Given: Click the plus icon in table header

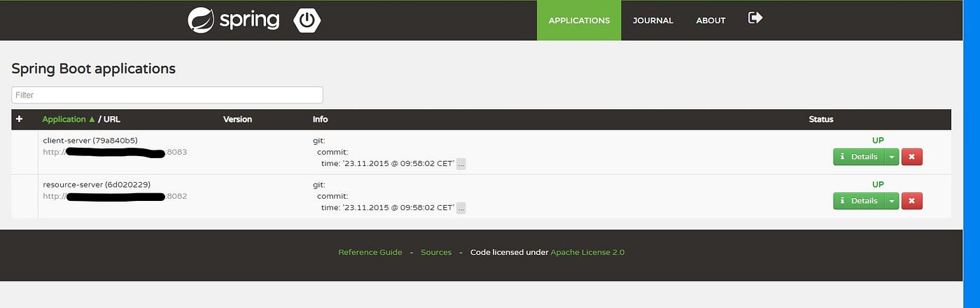Looking at the screenshot, I should [x=19, y=119].
